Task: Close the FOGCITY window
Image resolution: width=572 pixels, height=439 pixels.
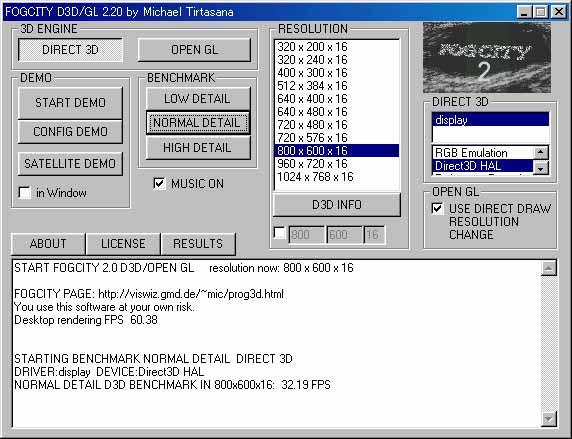Action: coord(559,12)
